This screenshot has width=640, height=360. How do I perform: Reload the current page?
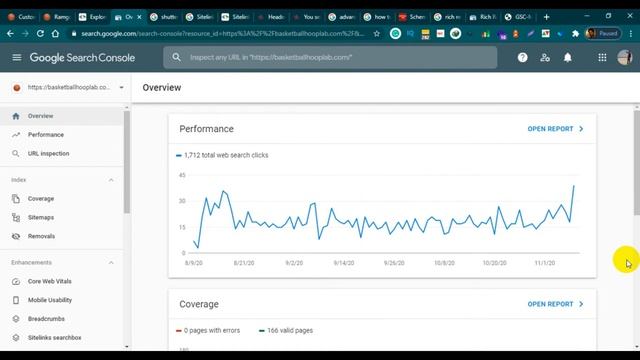(40, 34)
